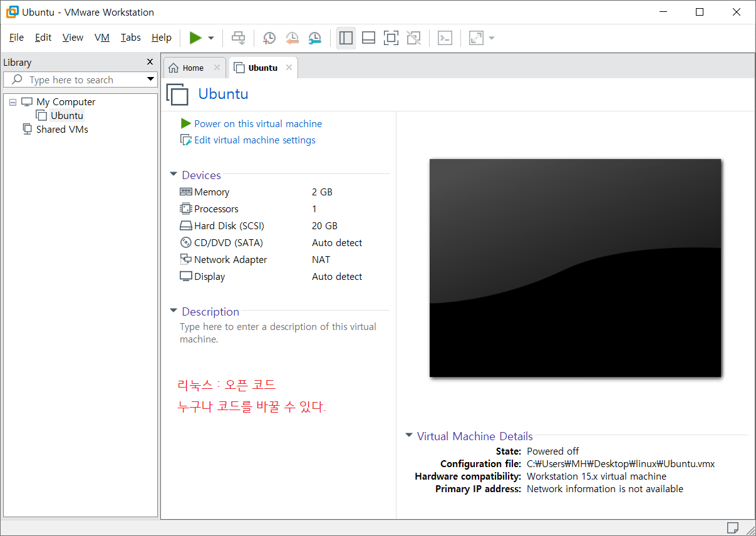The image size is (756, 536).
Task: Select Shared VMs in the library
Action: click(62, 130)
